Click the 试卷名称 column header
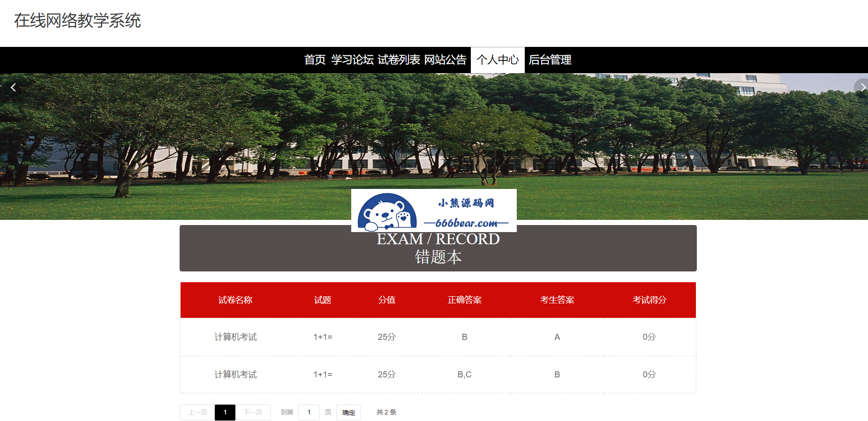Viewport: 868px width, 421px height. [x=235, y=300]
